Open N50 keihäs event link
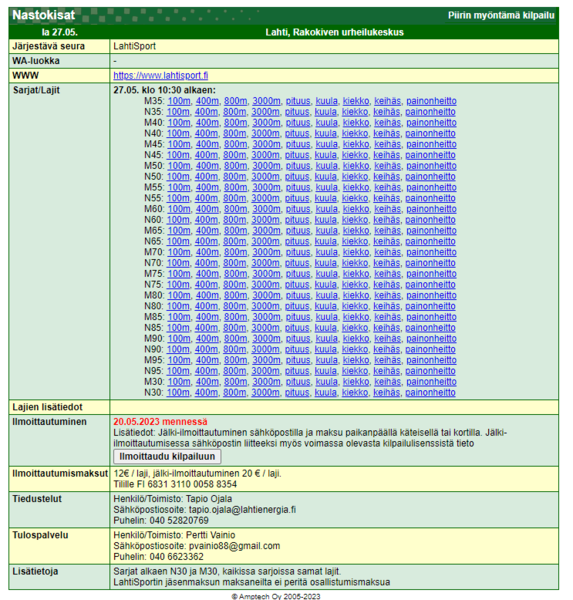 coord(387,176)
